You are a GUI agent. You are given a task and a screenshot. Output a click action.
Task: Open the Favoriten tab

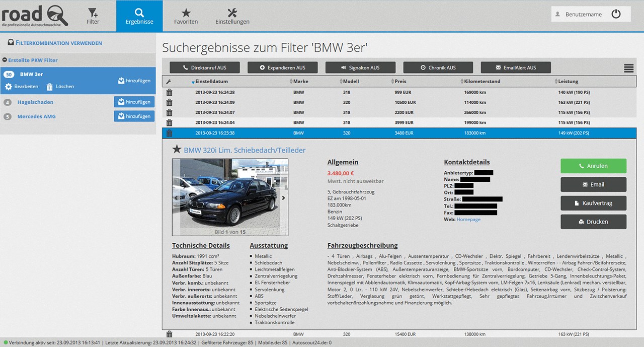(186, 16)
